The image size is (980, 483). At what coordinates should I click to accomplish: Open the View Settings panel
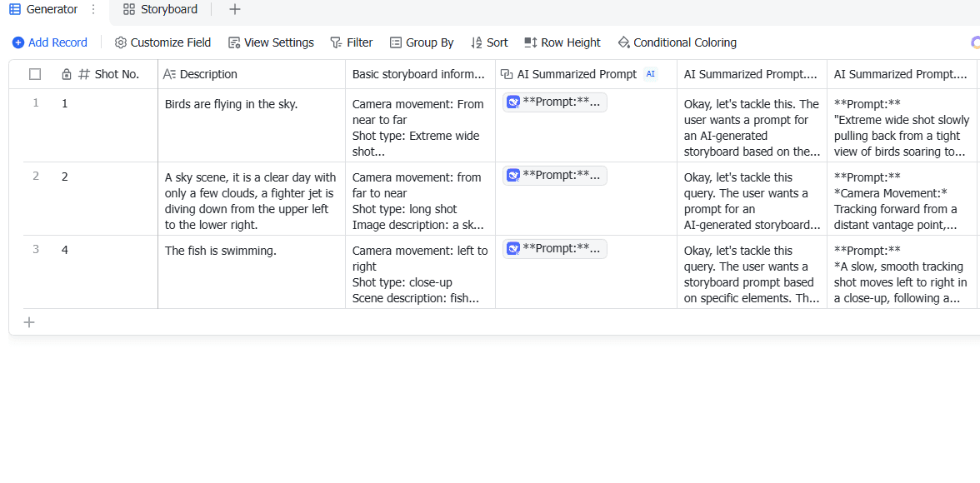click(x=271, y=42)
